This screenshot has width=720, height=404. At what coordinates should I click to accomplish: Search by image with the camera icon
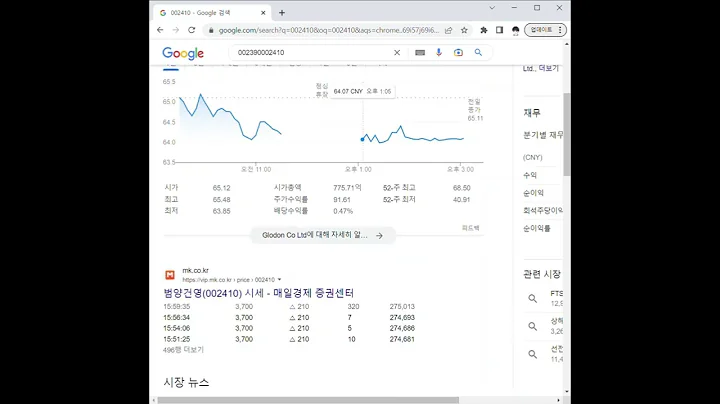[458, 53]
